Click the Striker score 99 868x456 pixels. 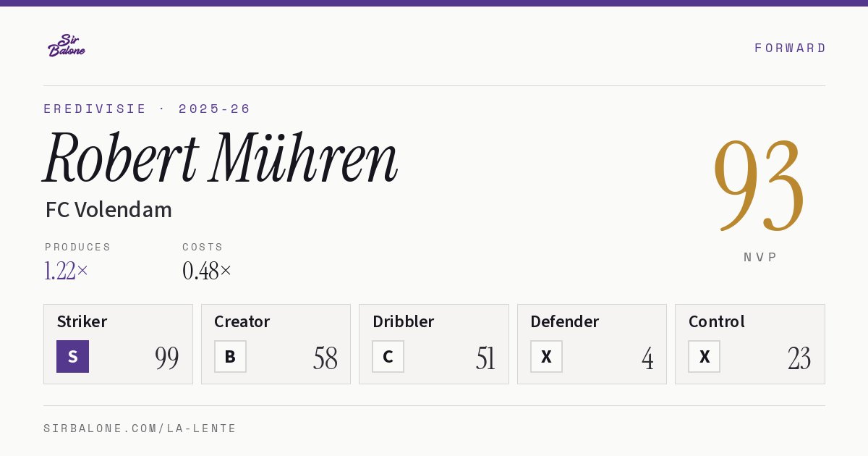coord(167,358)
